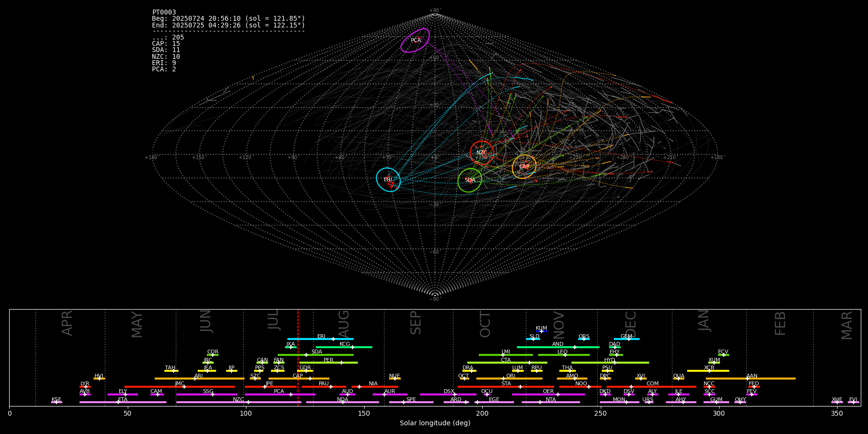Screen dimensions: 868x434
Task: Click the 'NZC: 10' count in the legend
Action: coord(166,56)
